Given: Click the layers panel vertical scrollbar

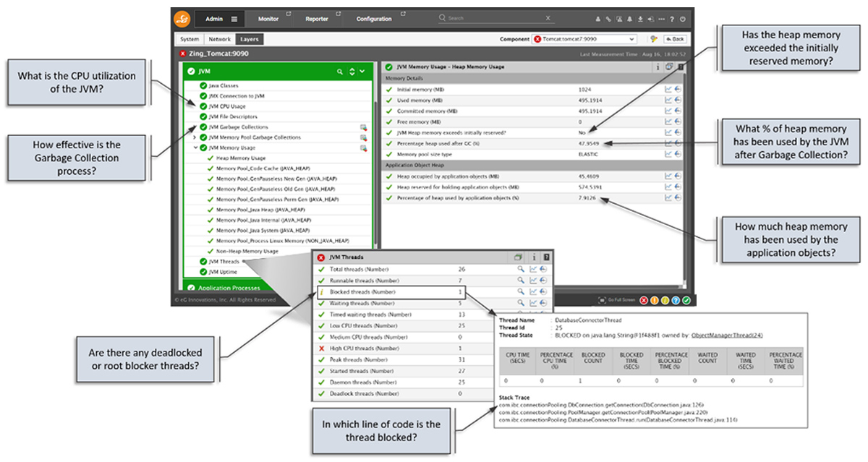Looking at the screenshot, I should click(x=375, y=174).
